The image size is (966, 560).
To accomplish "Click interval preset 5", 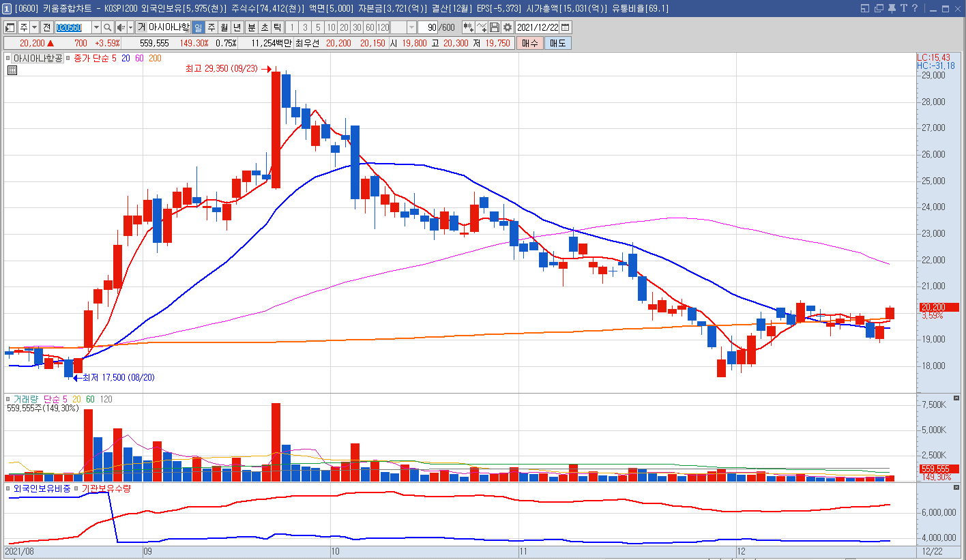I will click(317, 27).
